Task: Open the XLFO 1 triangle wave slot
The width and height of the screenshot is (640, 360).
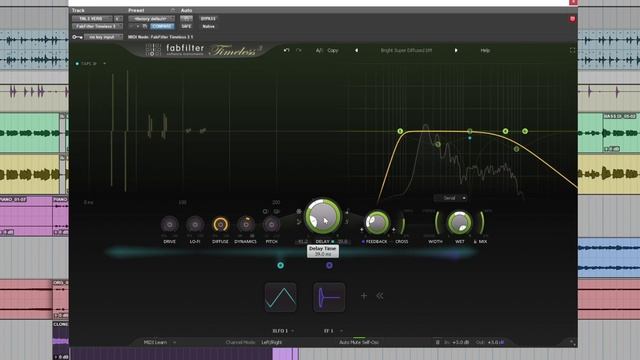Action: [x=280, y=297]
